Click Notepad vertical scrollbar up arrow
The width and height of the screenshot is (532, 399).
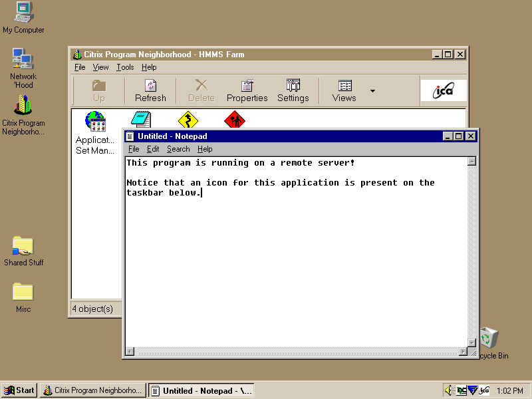pos(471,161)
